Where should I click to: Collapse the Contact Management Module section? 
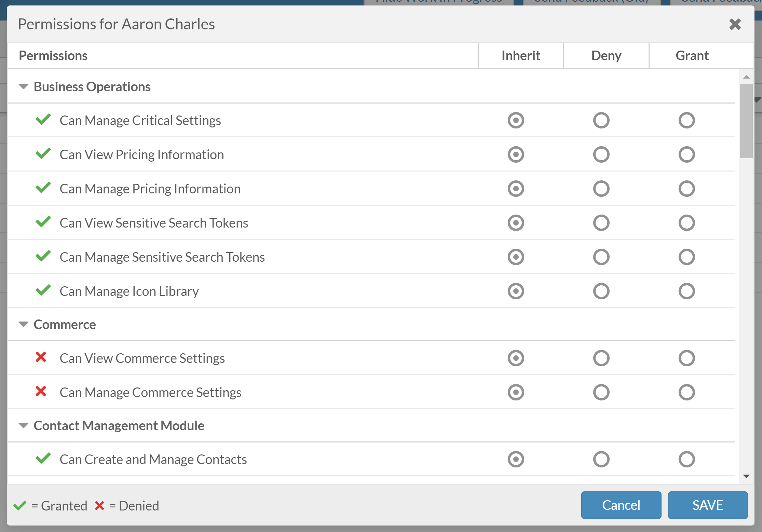pos(23,425)
